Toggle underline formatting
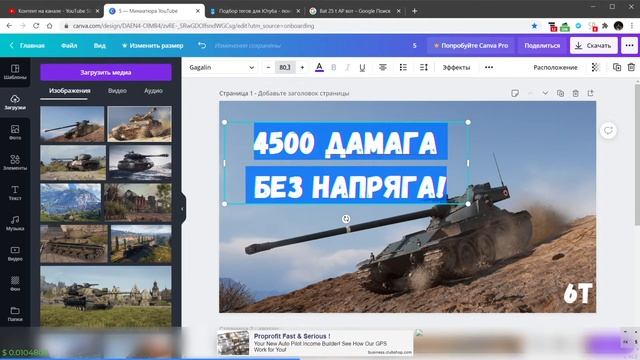 click(362, 67)
